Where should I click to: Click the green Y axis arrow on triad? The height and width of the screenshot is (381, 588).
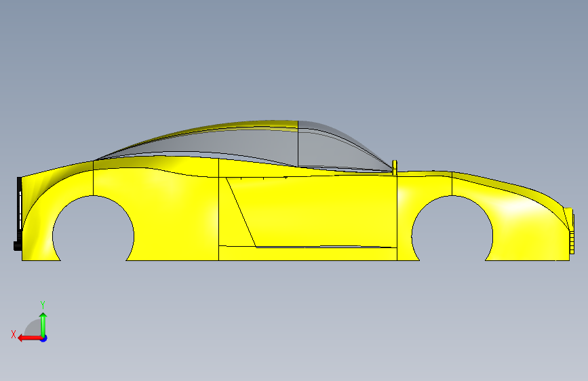(x=43, y=324)
